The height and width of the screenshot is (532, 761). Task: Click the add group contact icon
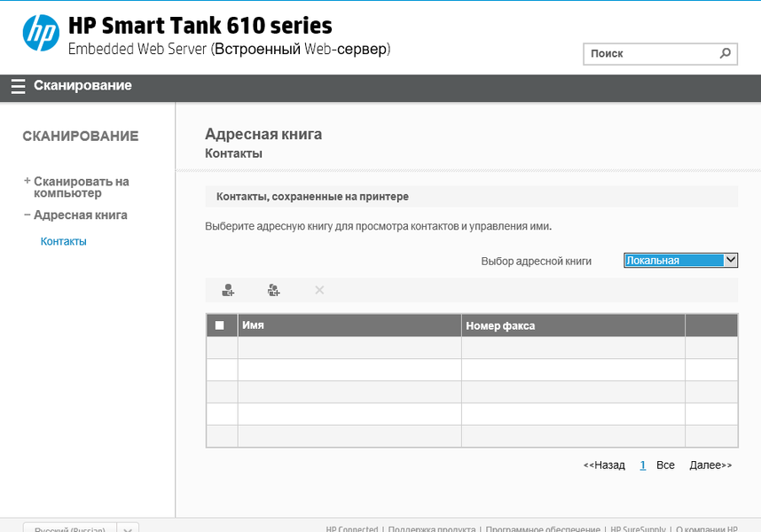[274, 290]
